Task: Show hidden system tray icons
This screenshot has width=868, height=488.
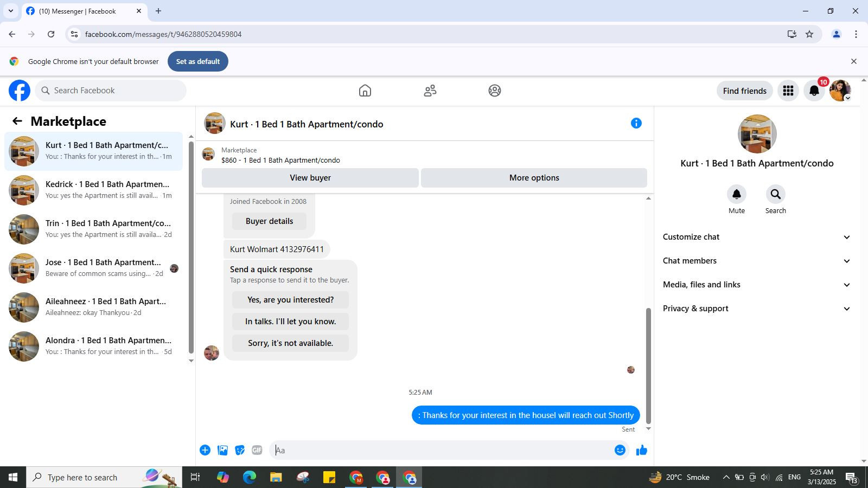Action: [726, 477]
